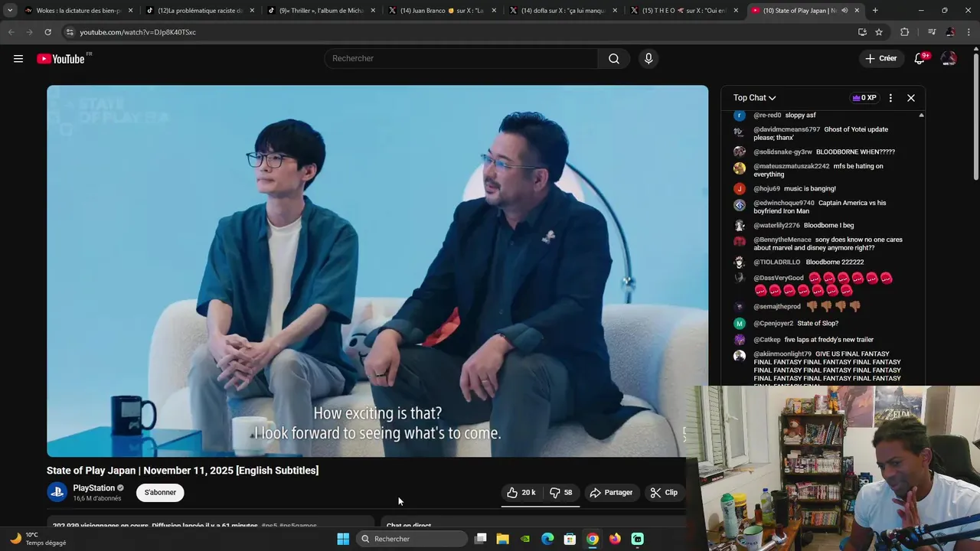This screenshot has width=980, height=551.
Task: Go forward in browser history
Action: (x=29, y=32)
